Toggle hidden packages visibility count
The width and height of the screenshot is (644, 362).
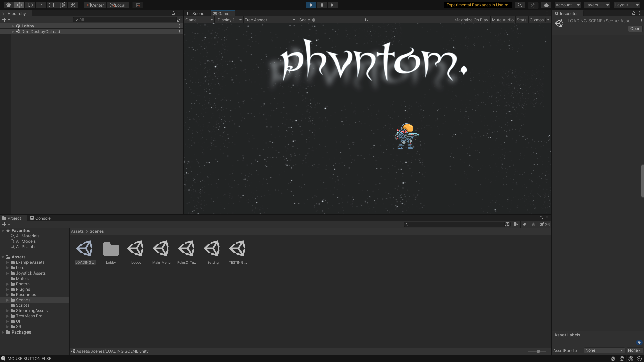tap(545, 224)
